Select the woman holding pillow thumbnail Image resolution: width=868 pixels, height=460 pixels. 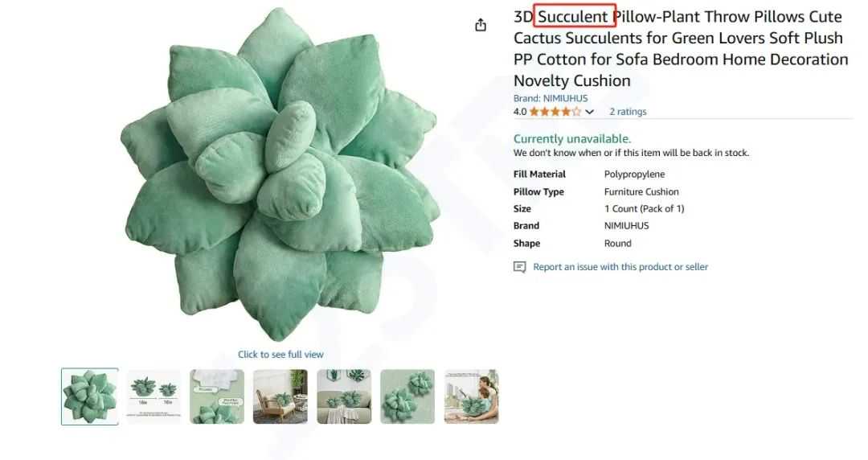coord(471,396)
